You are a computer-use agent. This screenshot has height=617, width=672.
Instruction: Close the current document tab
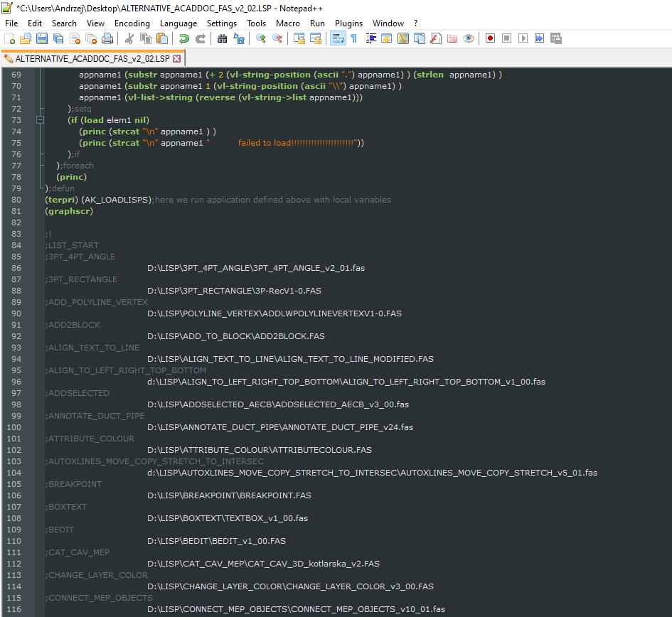click(177, 60)
